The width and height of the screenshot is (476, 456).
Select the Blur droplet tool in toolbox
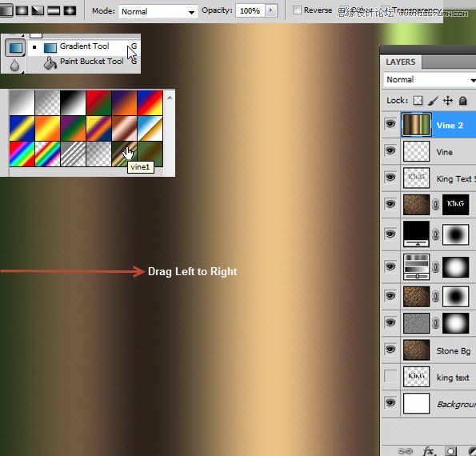[x=14, y=65]
